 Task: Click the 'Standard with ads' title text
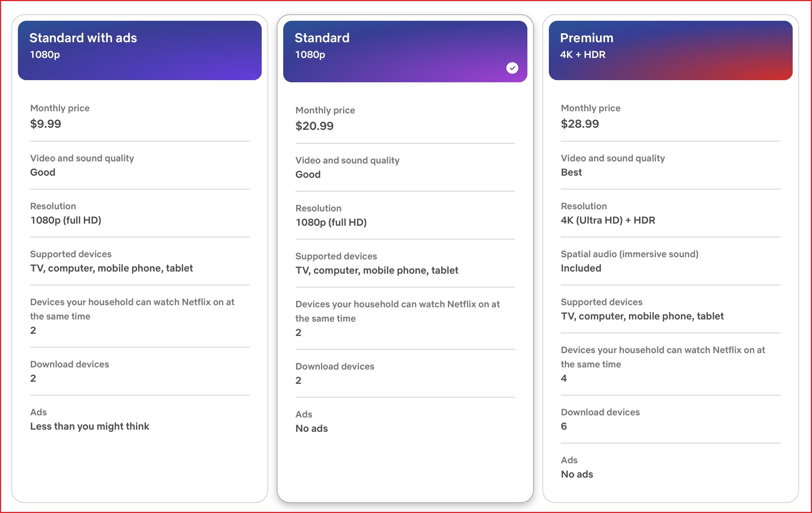83,38
